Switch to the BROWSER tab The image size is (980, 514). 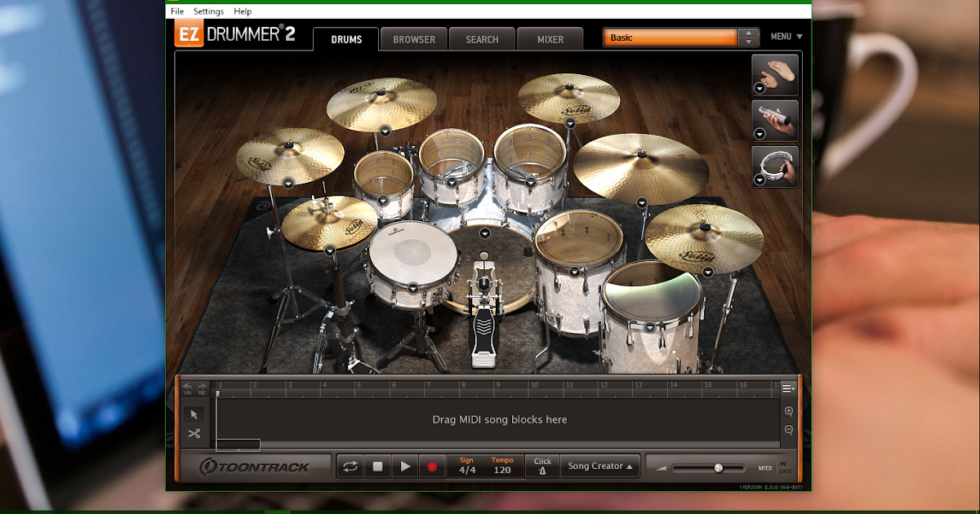[x=414, y=39]
